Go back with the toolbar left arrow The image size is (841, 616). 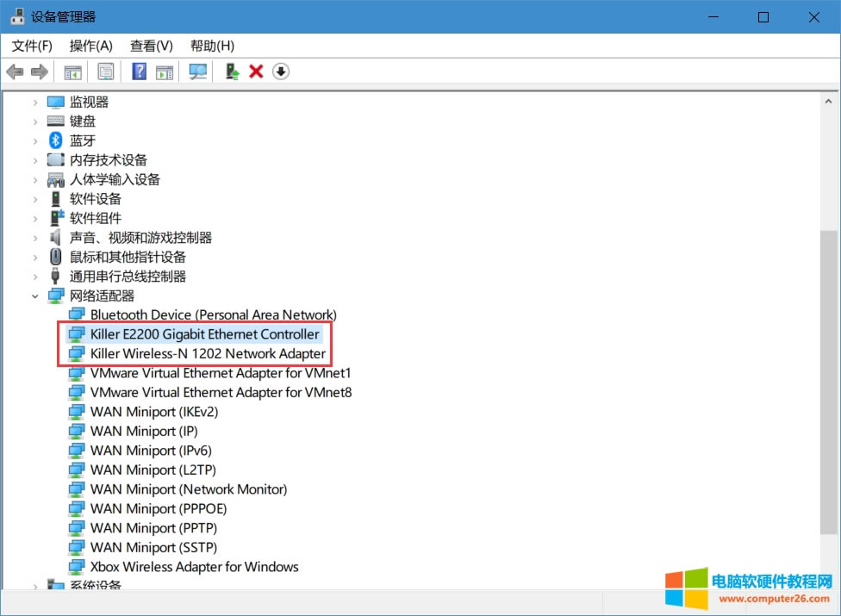15,72
